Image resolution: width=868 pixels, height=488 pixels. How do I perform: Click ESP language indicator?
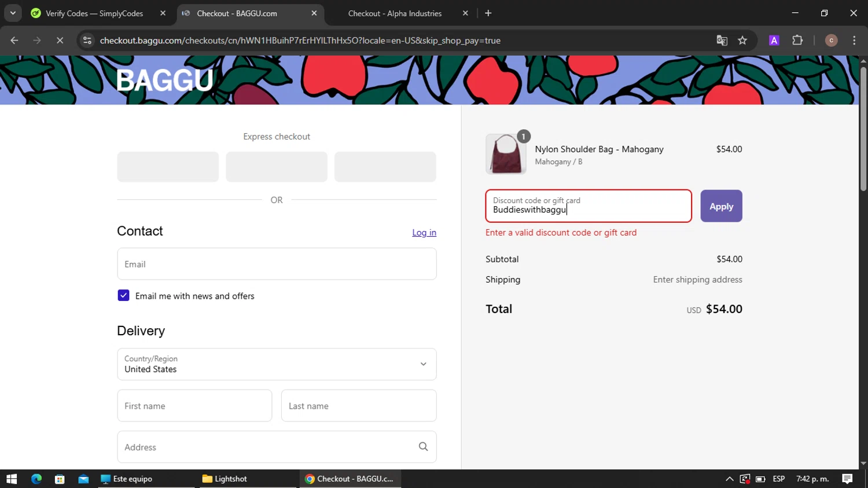[x=779, y=479]
